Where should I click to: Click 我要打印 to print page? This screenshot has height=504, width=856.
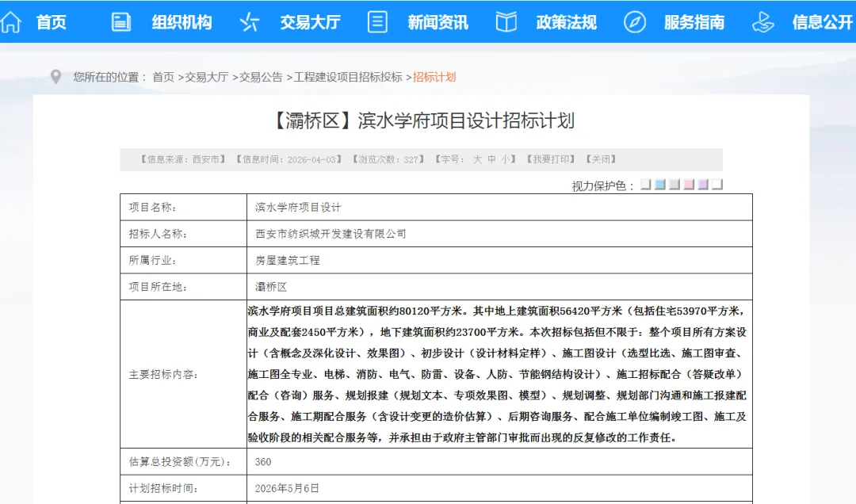point(551,159)
